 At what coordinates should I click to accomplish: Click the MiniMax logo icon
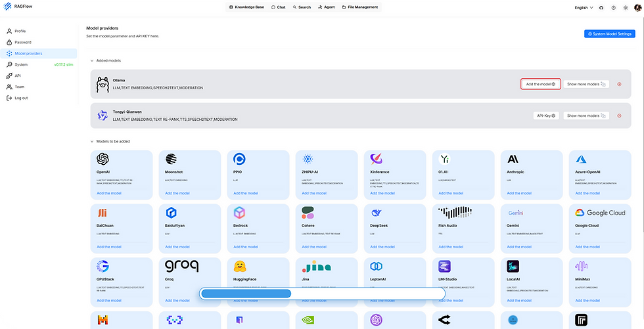581,266
